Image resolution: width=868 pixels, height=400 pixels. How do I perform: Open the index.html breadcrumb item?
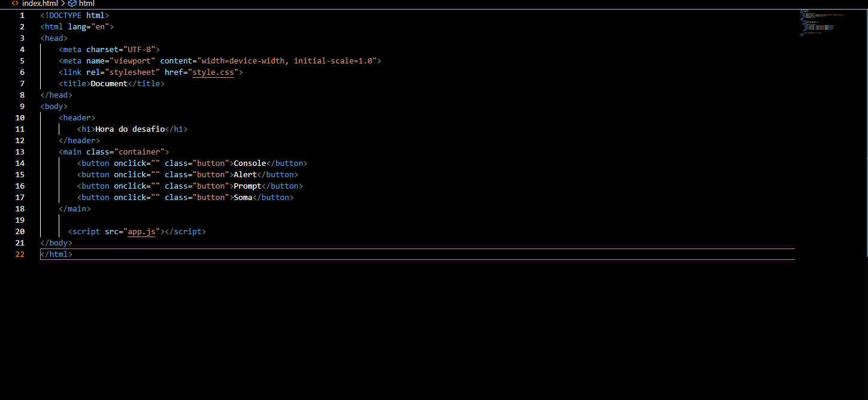40,4
